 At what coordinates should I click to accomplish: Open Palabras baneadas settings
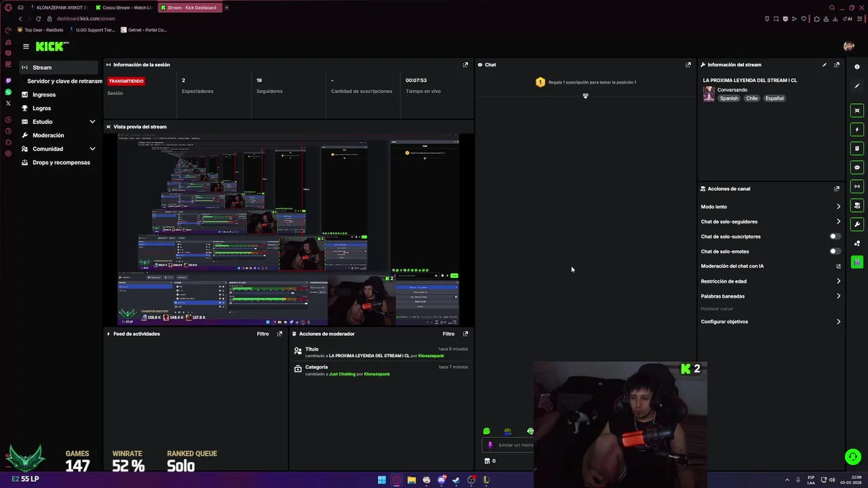pyautogui.click(x=771, y=296)
